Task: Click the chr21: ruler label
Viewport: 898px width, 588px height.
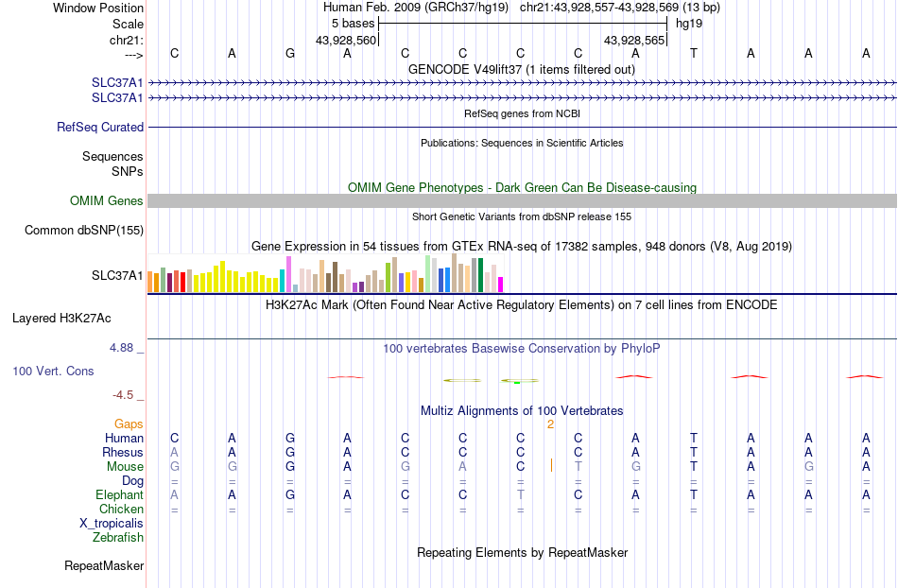Action: (x=127, y=40)
